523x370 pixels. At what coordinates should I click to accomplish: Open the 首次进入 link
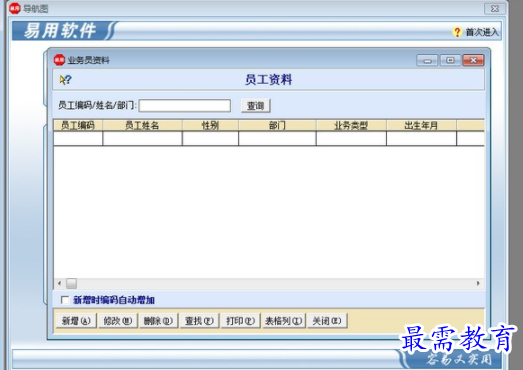coord(482,32)
